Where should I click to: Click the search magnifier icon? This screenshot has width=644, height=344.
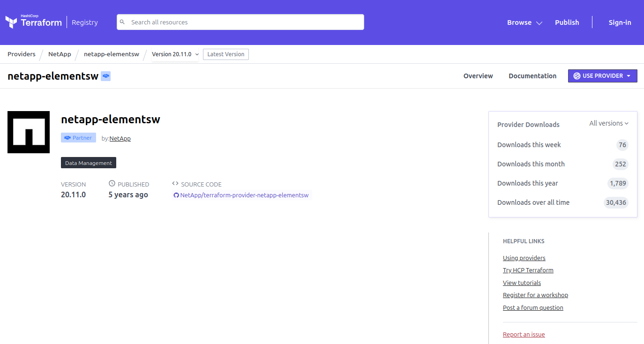pos(122,22)
